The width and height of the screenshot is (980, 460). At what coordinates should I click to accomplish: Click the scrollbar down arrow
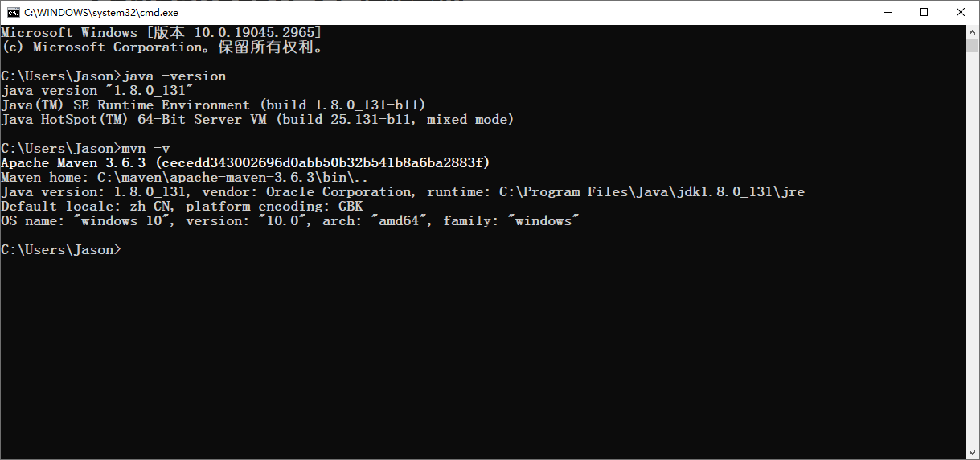pyautogui.click(x=972, y=453)
